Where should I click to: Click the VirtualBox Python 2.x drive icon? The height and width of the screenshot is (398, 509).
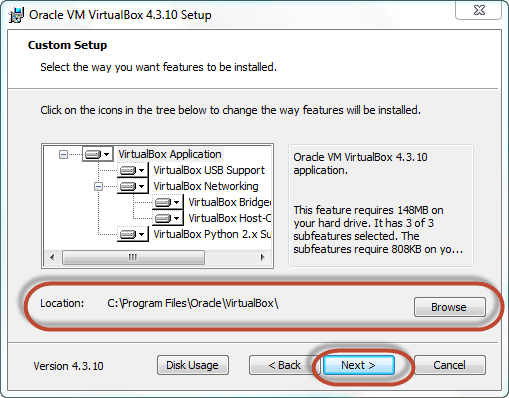coord(133,234)
